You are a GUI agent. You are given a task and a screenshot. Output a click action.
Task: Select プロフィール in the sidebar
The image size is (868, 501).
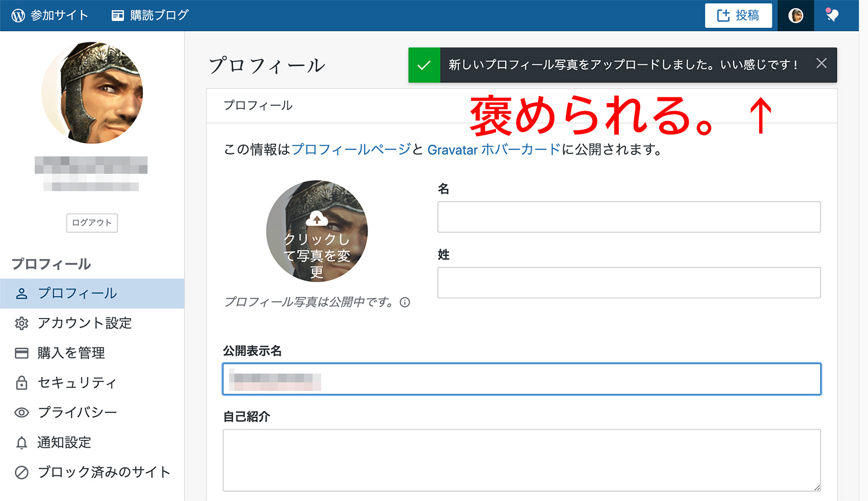[78, 294]
